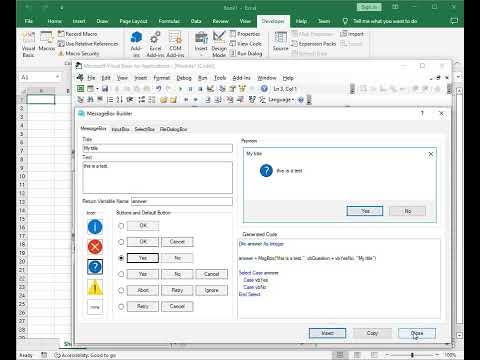
Task: Click View Microsoft Excel toolbar icon
Action: tap(81, 89)
